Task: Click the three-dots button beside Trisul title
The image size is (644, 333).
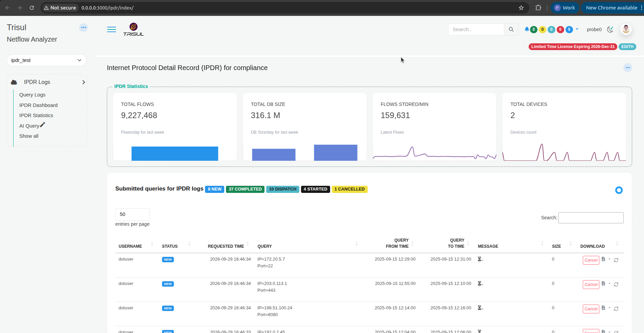Action: pyautogui.click(x=84, y=27)
